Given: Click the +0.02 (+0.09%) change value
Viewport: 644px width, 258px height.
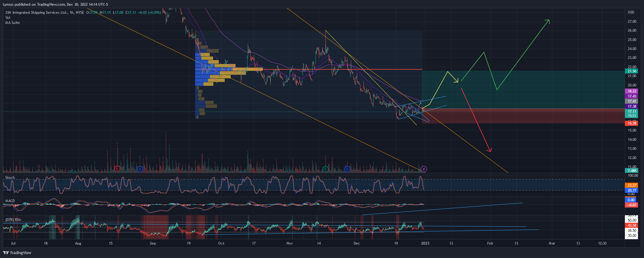Looking at the screenshot, I should click(x=149, y=13).
